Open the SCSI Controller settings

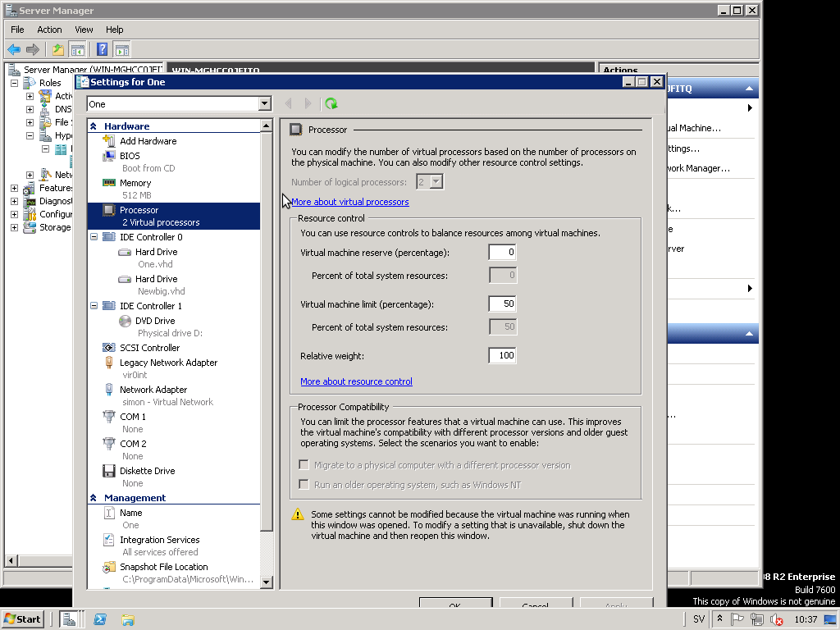149,348
